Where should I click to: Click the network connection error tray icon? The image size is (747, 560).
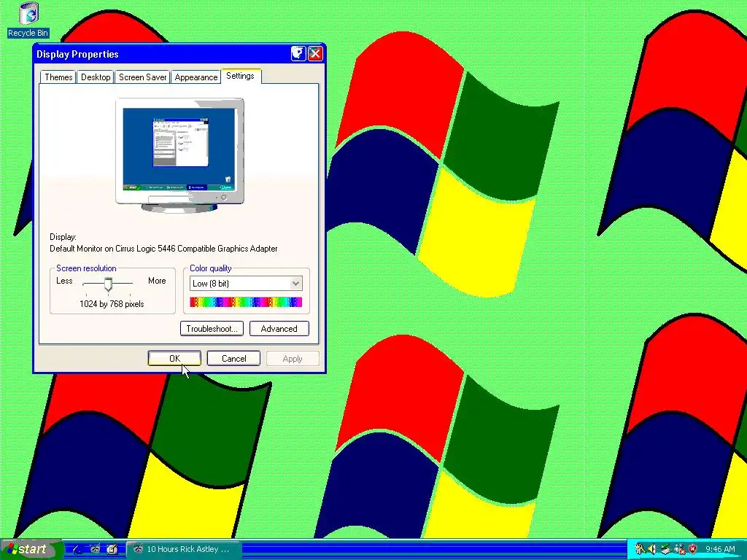[x=679, y=549]
